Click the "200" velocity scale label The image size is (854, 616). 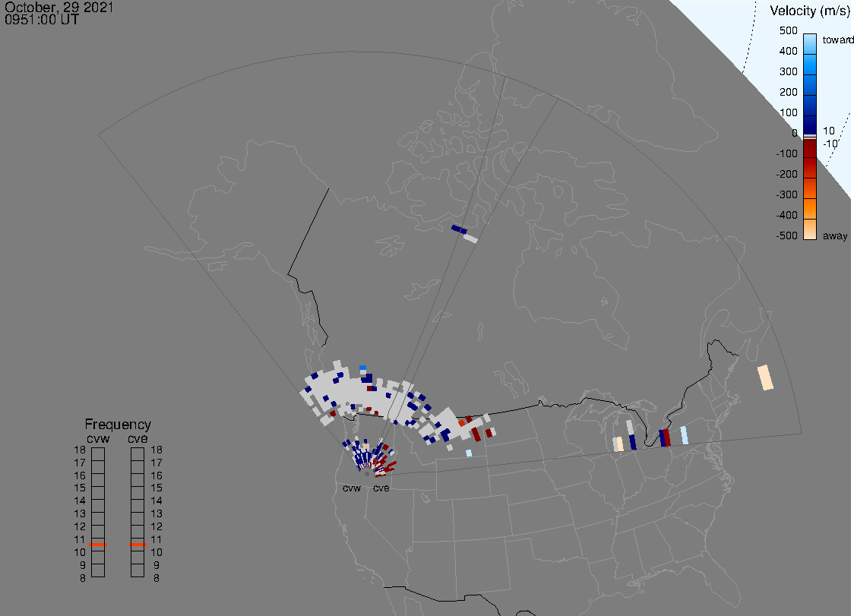(x=788, y=92)
